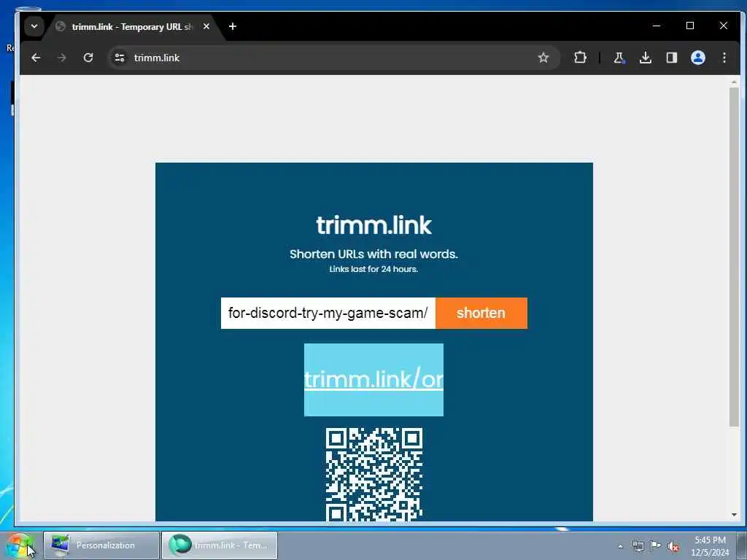Open a new tab with plus button

pyautogui.click(x=233, y=26)
